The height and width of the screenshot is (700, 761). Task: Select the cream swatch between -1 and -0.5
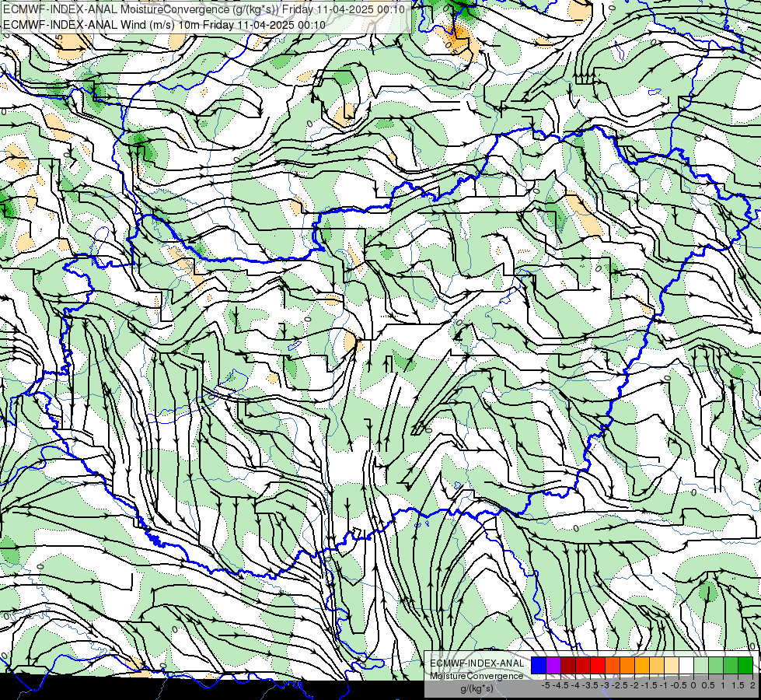coord(672,666)
